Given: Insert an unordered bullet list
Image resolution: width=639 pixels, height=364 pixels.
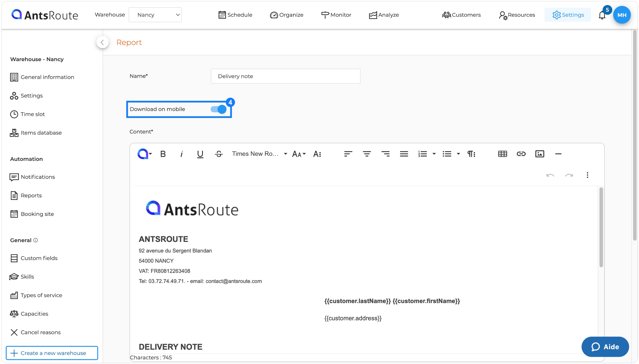Looking at the screenshot, I should point(447,154).
